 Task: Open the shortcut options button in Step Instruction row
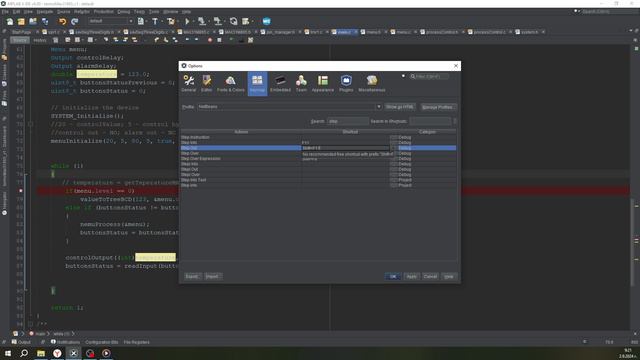coord(393,138)
